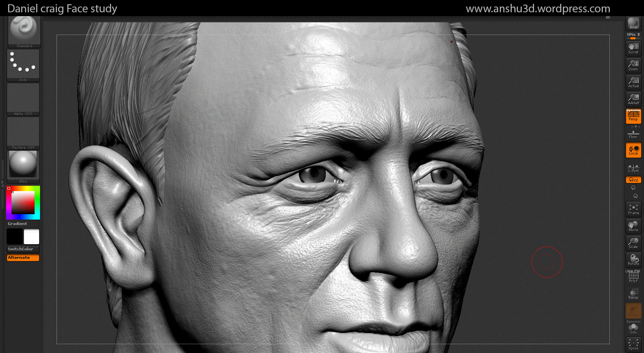This screenshot has width=644, height=353.
Task: Open the Alpha Off selector
Action: coord(23,99)
